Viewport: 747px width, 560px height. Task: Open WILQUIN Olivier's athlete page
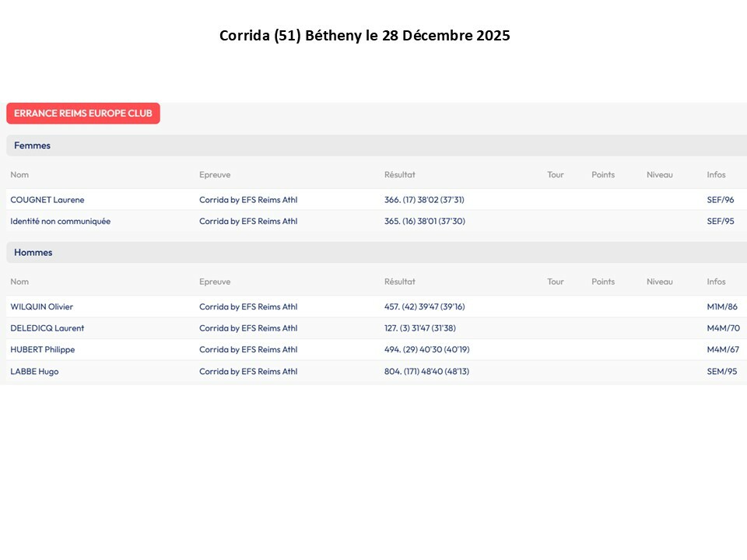pyautogui.click(x=42, y=306)
